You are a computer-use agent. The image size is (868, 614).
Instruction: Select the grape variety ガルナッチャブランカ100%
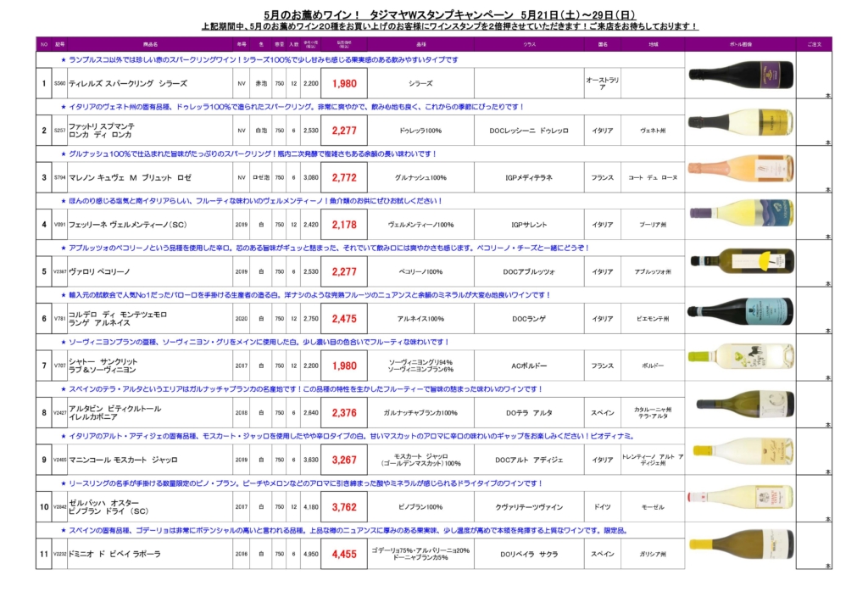coord(420,413)
